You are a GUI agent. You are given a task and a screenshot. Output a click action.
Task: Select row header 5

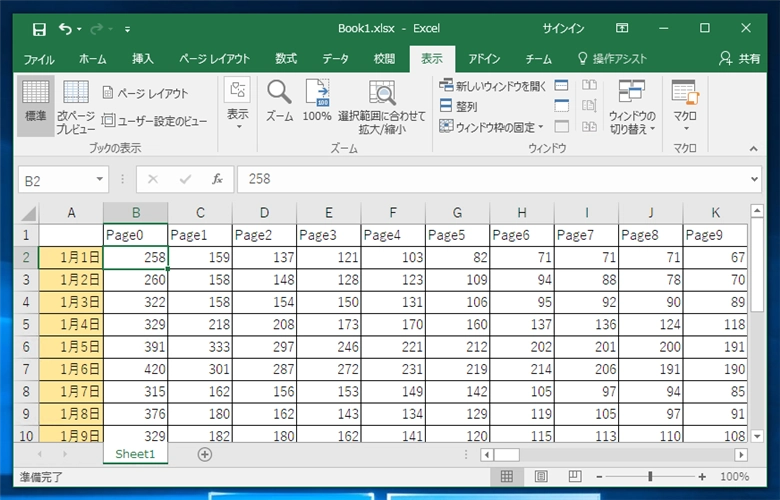pyautogui.click(x=26, y=324)
